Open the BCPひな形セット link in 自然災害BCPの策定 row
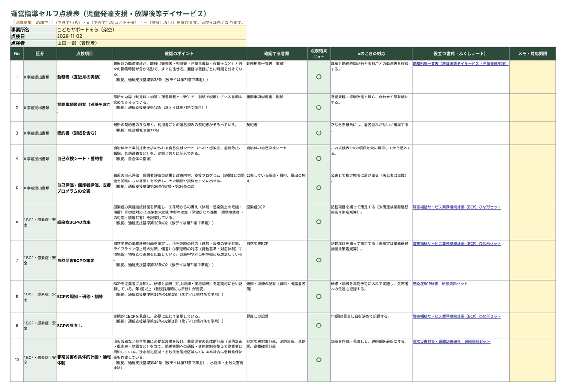566x392 pixels. [457, 244]
